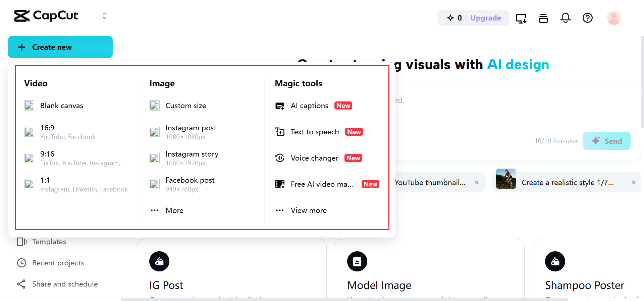Click the cyclist thumbnail prompt suggestion
This screenshot has width=644, height=301.
tap(566, 182)
